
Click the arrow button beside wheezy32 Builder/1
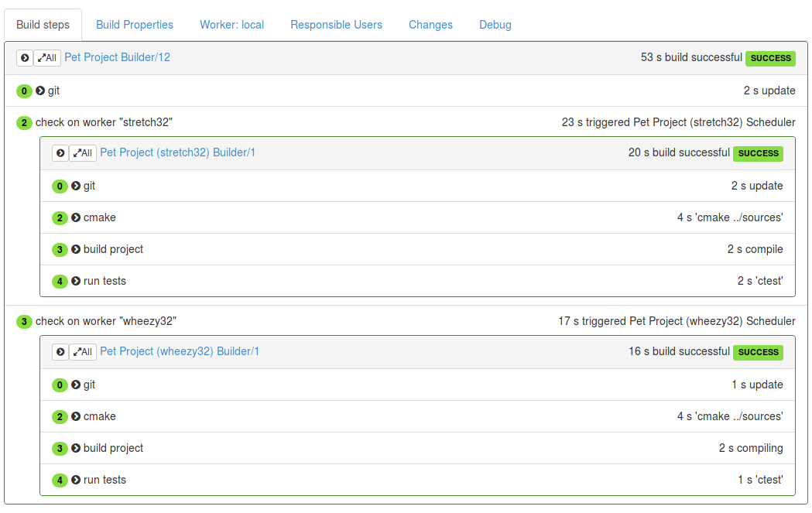click(60, 351)
